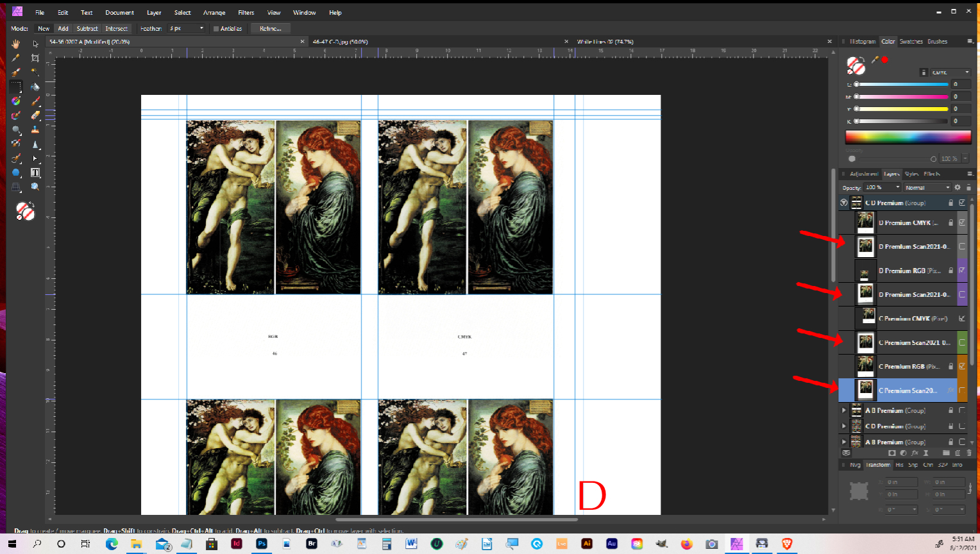Select the Crop tool

(x=35, y=58)
